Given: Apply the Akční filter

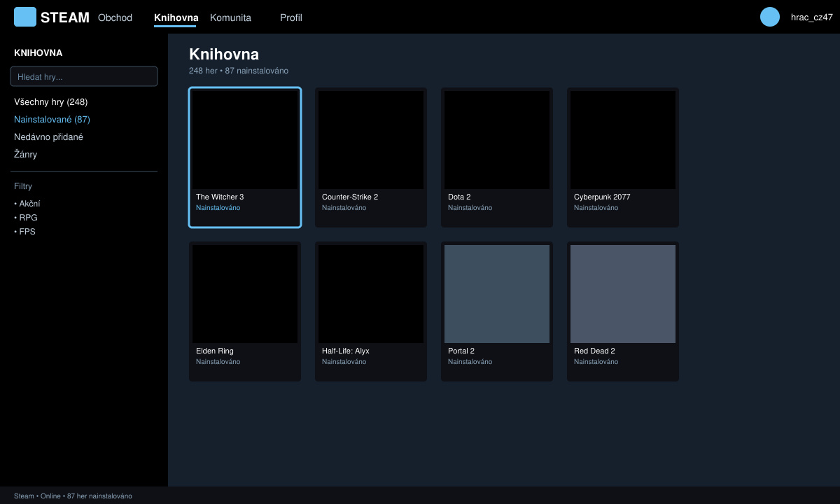Looking at the screenshot, I should [27, 204].
